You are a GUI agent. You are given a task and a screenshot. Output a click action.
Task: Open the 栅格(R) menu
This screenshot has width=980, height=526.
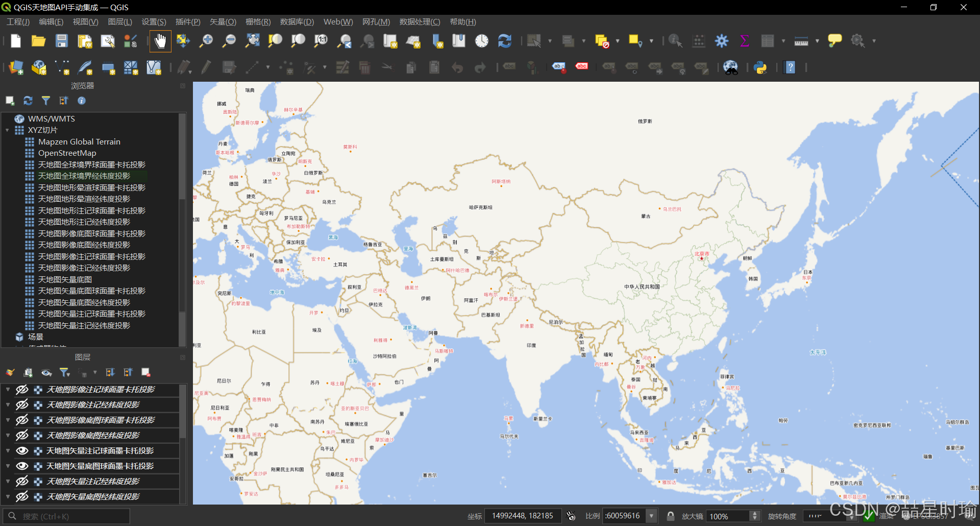coord(258,22)
